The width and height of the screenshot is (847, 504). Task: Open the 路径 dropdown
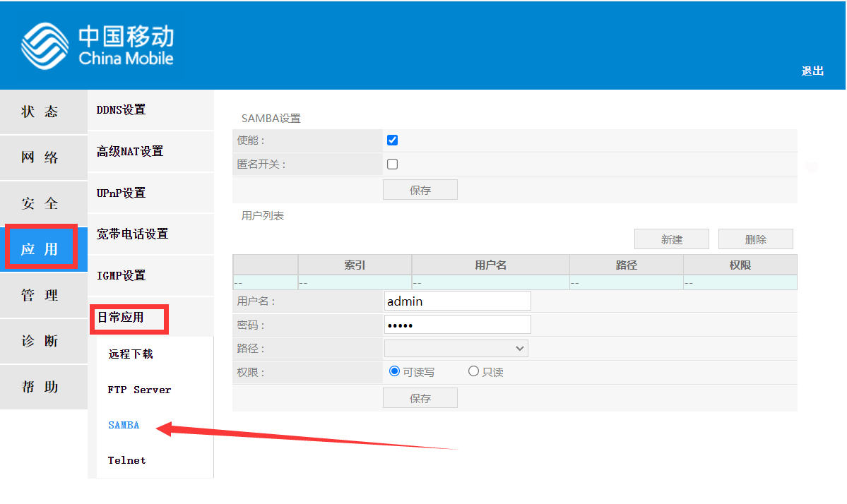[x=456, y=349]
